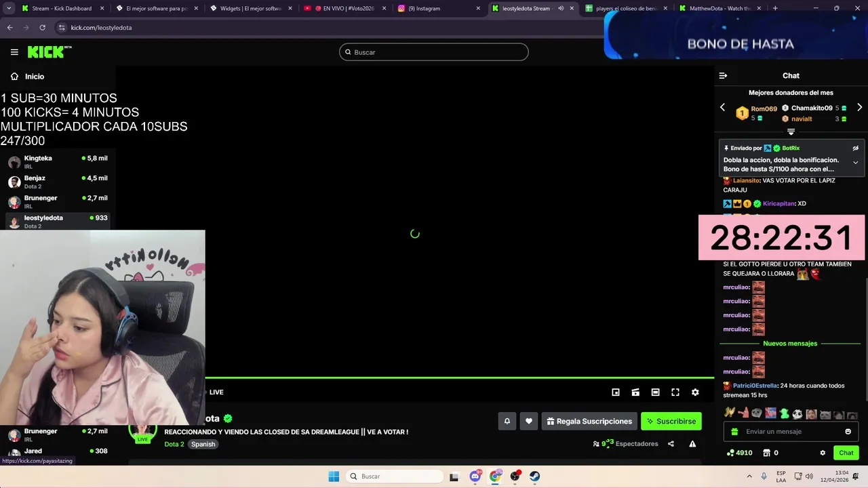868x488 pixels.
Task: Open Benjaz channel in sidebar
Action: (x=58, y=182)
